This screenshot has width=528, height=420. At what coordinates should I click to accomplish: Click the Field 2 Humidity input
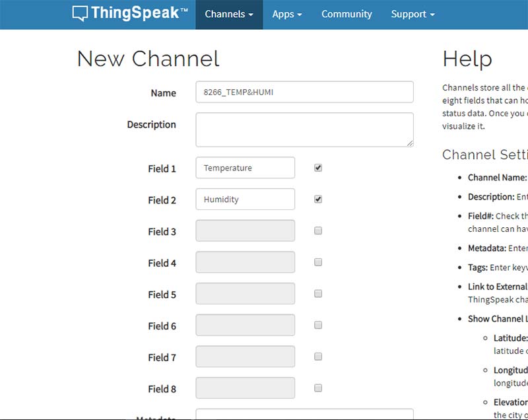(245, 199)
